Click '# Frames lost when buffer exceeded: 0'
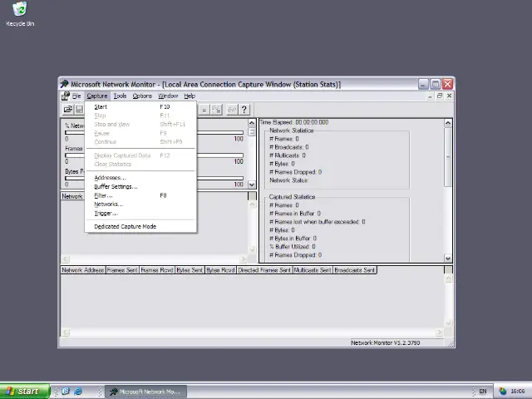Screen dimensions: 532x399 pos(318,222)
